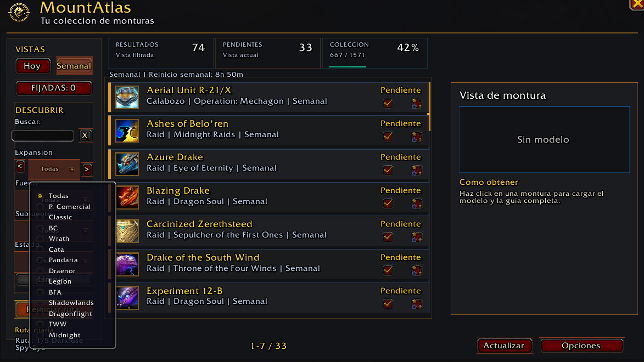Toggle the checkmark for Azure Drake
Screen dimensions: 644x362
point(388,170)
